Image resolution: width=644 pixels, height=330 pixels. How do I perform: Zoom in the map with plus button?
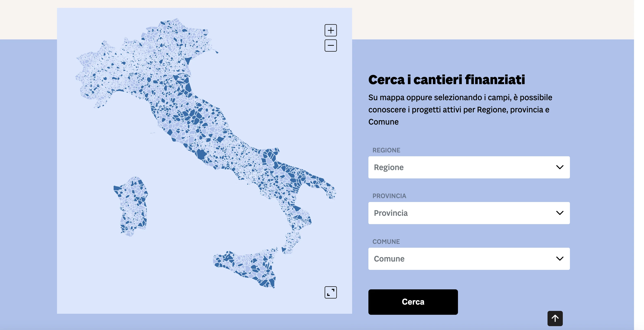331,30
